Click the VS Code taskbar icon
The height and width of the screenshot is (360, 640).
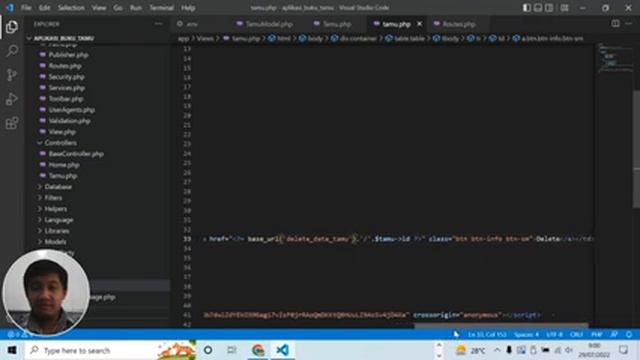282,350
